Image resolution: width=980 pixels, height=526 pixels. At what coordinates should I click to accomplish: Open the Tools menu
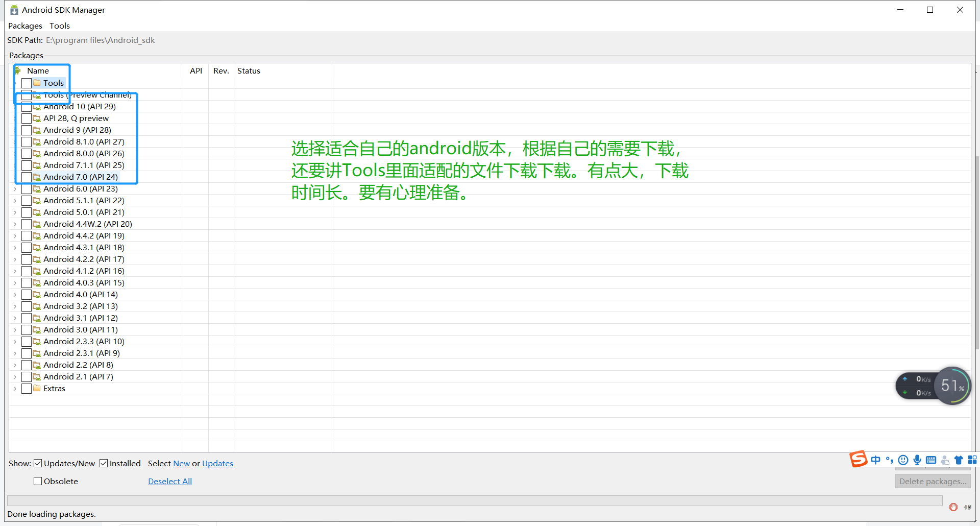[x=59, y=26]
